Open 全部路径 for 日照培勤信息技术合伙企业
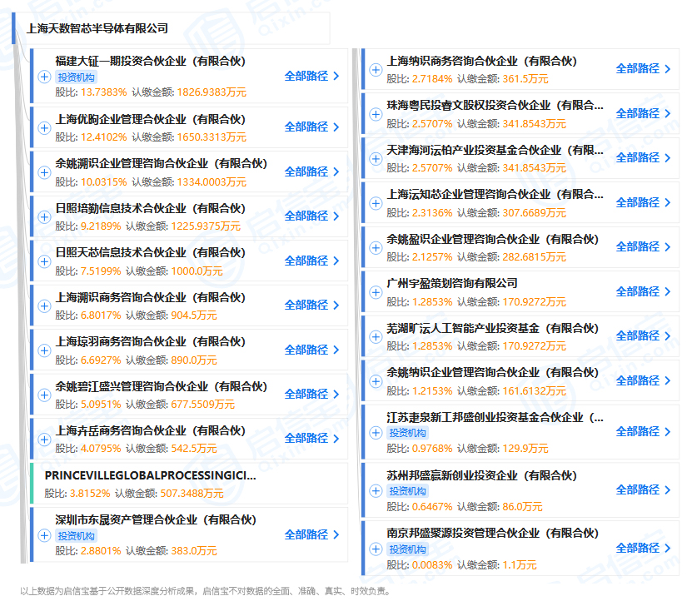 tap(311, 216)
